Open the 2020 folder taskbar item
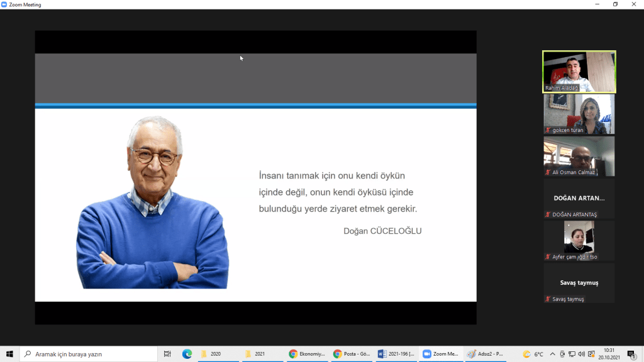644x362 pixels. coord(218,354)
